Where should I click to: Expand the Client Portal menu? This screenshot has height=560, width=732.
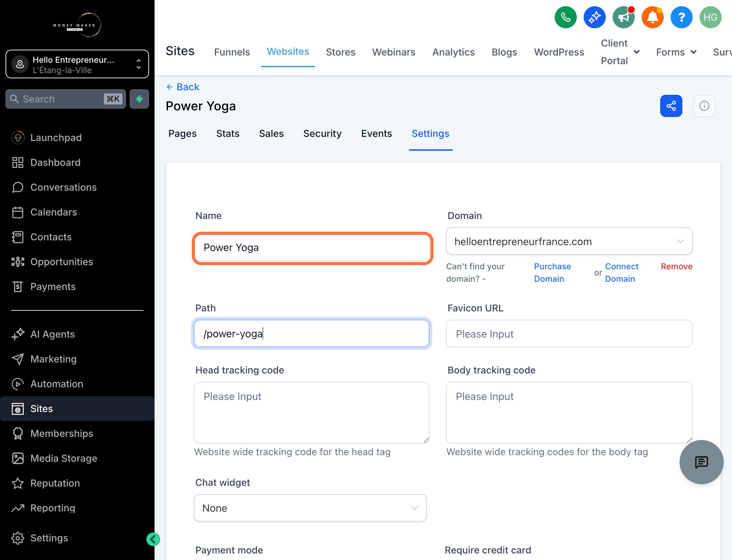click(x=620, y=52)
